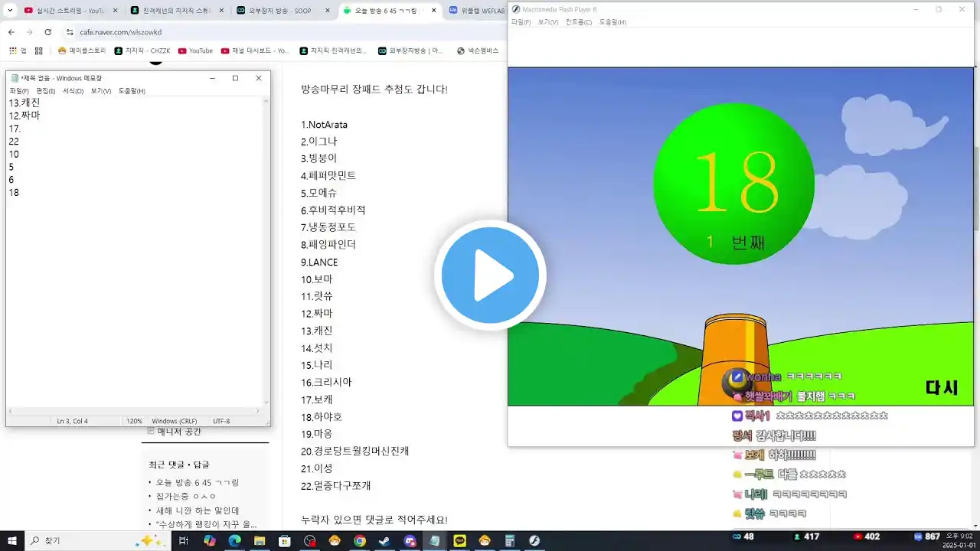
Task: Open Flash Player 보기(V) menu
Action: (x=547, y=22)
